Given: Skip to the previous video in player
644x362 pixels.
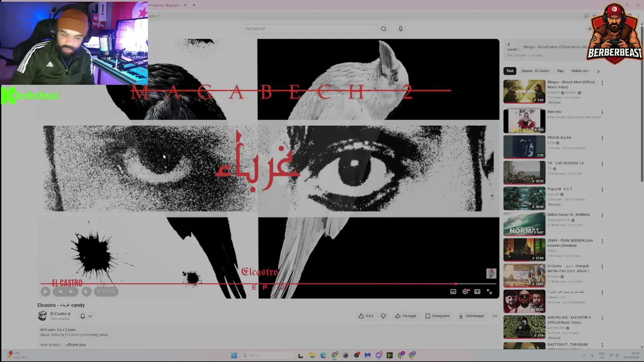Looking at the screenshot, I should pyautogui.click(x=59, y=291).
